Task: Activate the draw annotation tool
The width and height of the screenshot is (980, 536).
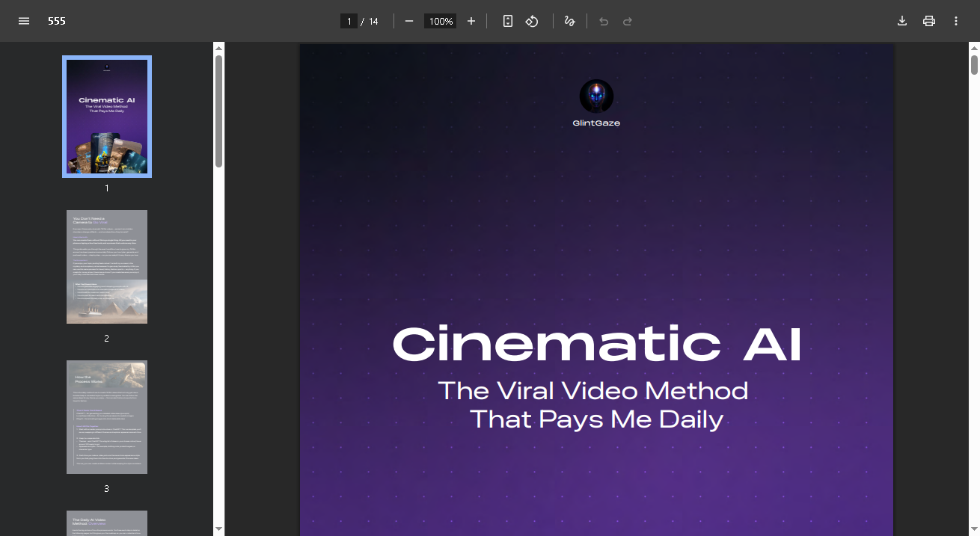Action: (x=569, y=21)
